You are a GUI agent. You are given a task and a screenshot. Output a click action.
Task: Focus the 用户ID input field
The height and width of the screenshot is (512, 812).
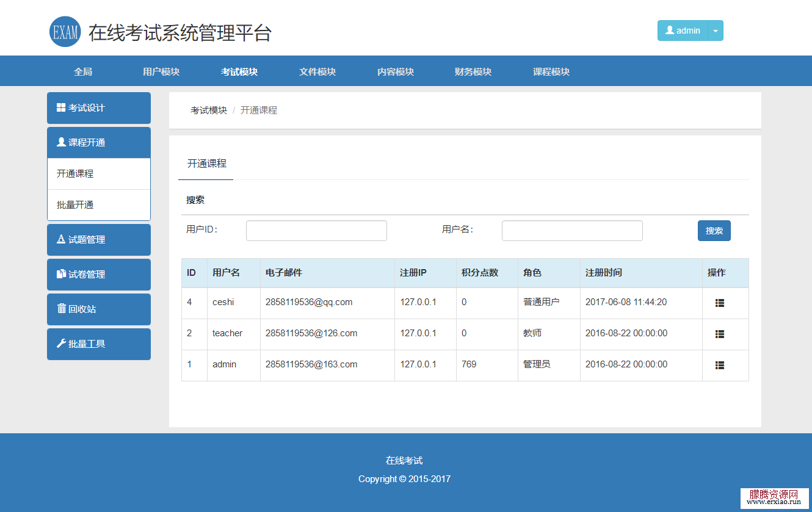(x=316, y=231)
